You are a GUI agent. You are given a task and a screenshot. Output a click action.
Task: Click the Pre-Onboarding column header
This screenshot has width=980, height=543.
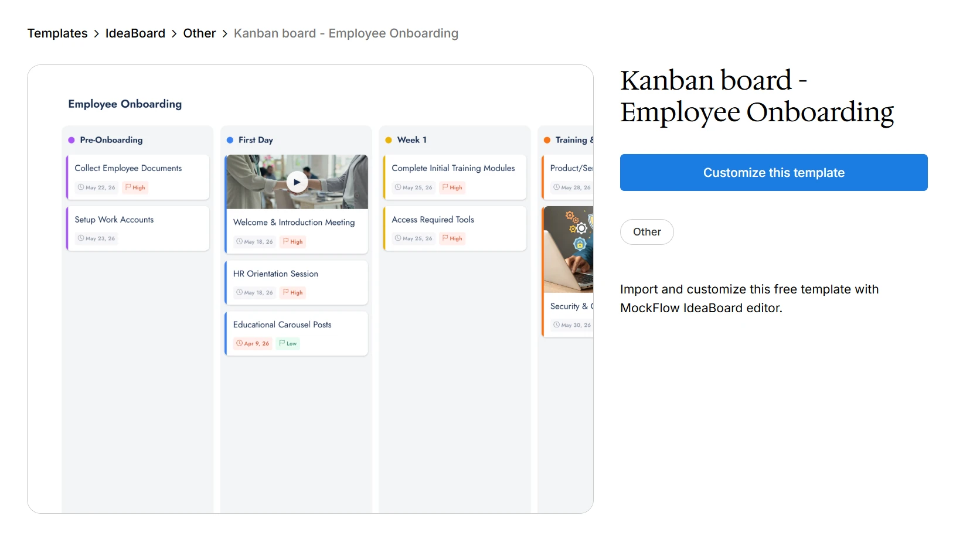click(x=111, y=140)
